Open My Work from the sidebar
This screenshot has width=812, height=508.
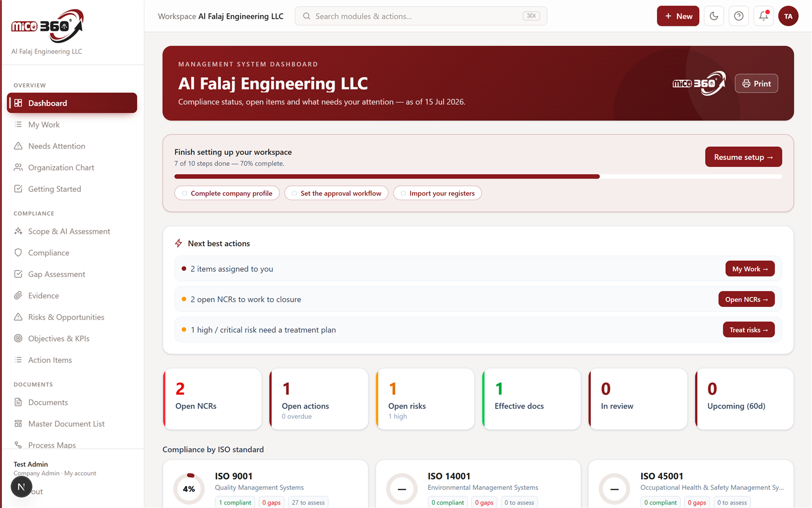(72, 124)
